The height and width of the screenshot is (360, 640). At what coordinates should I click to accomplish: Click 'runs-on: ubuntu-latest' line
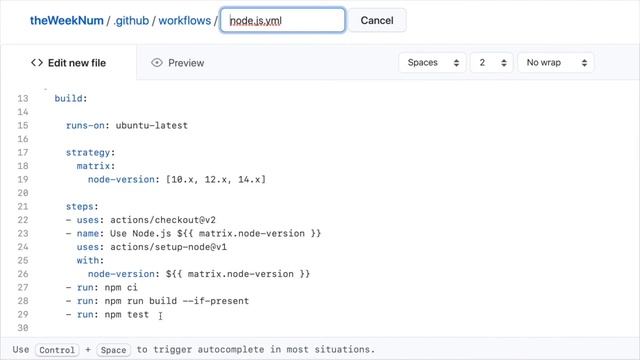pos(127,125)
